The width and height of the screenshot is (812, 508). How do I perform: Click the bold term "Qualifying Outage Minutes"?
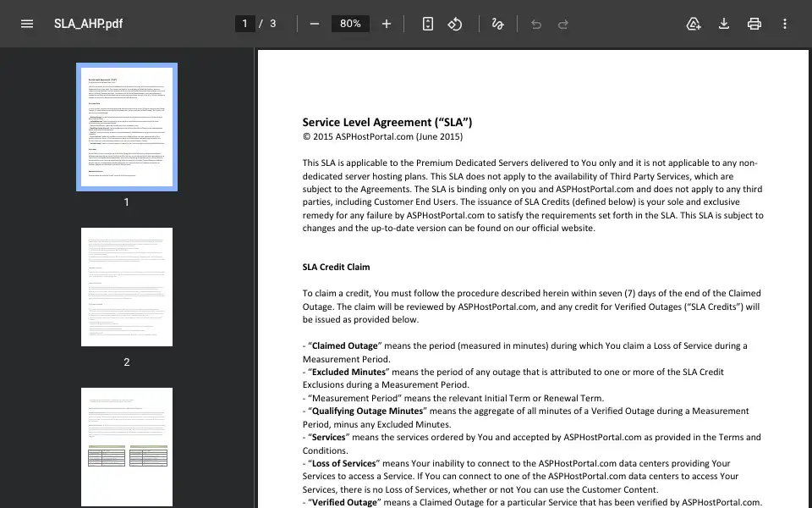point(367,411)
